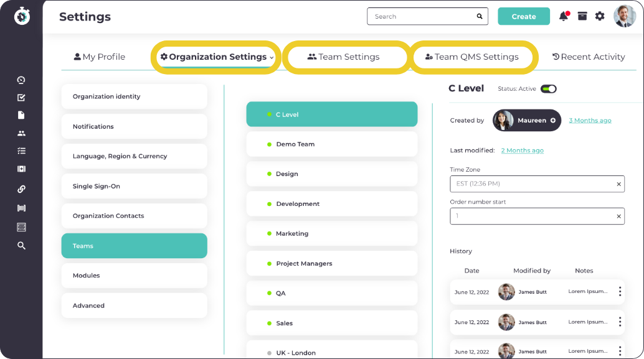Clear the Time Zone field

618,184
